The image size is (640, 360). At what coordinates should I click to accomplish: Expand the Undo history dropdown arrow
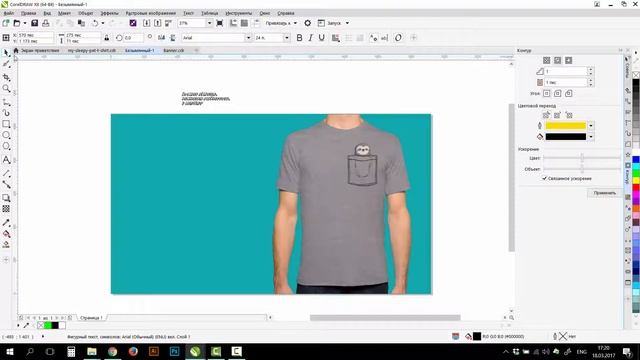coord(102,23)
